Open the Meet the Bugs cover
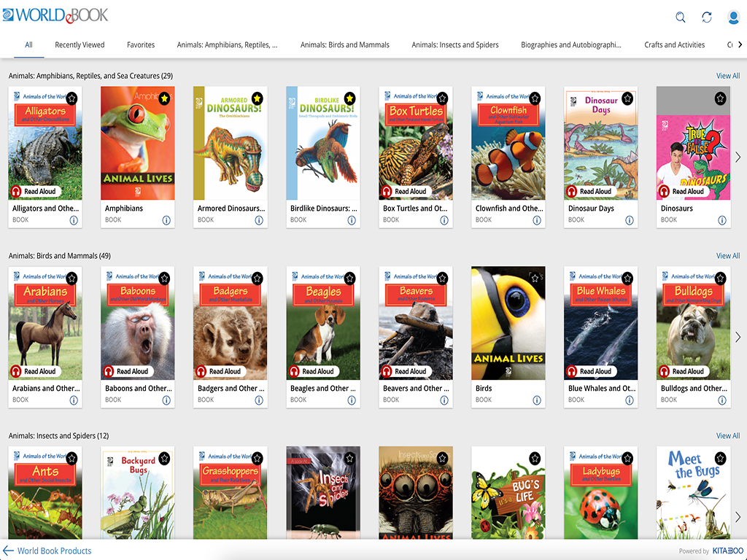Image resolution: width=747 pixels, height=560 pixels. [x=693, y=492]
